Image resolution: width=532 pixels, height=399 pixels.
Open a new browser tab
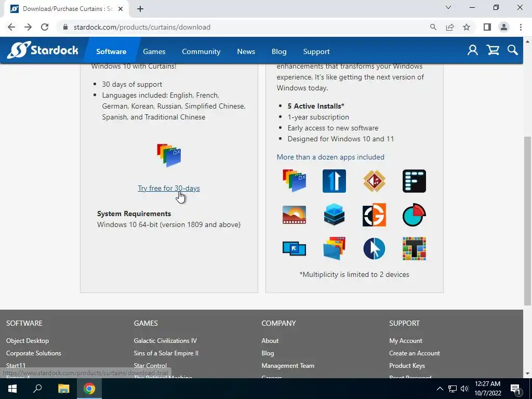pos(140,9)
